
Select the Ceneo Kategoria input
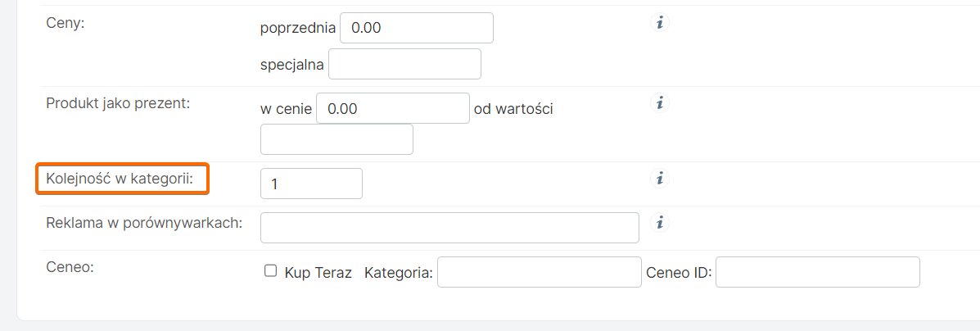(539, 273)
